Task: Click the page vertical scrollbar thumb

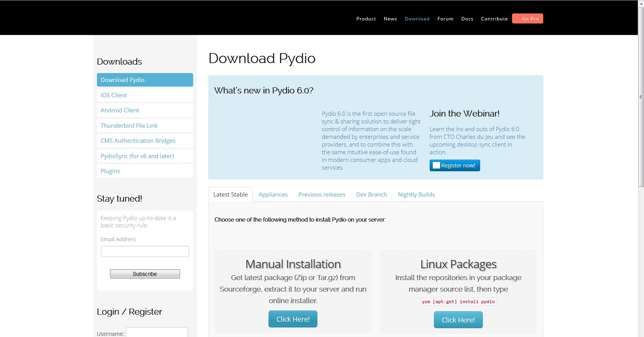Action: click(641, 97)
